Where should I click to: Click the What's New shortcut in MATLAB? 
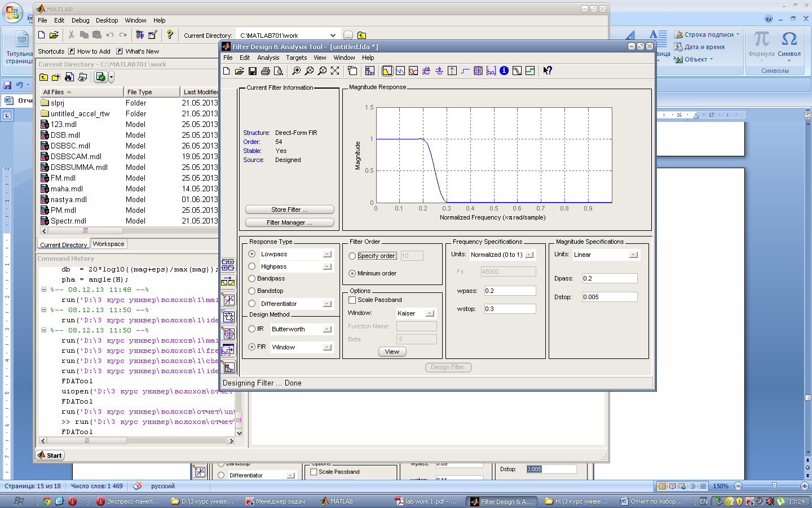pyautogui.click(x=138, y=51)
